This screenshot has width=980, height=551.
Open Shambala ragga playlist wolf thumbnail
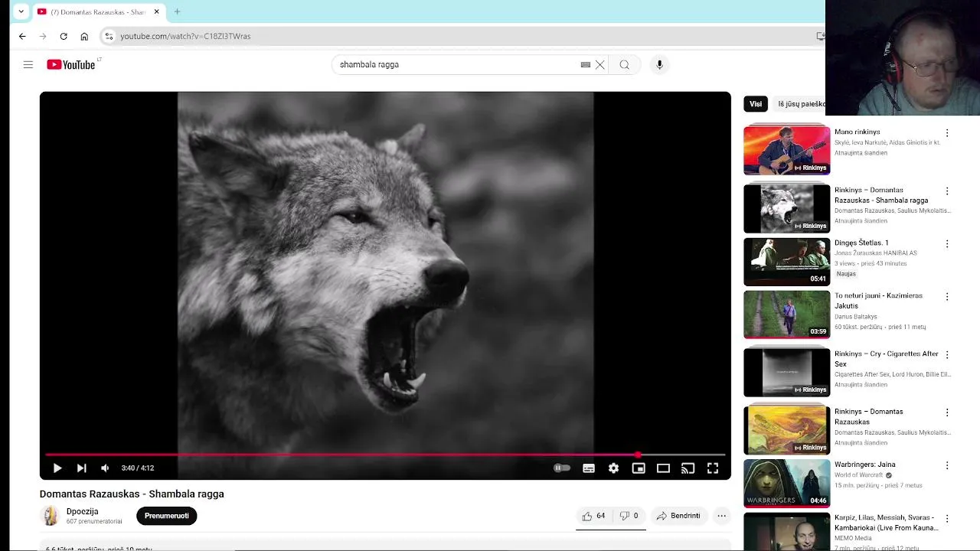[786, 208]
